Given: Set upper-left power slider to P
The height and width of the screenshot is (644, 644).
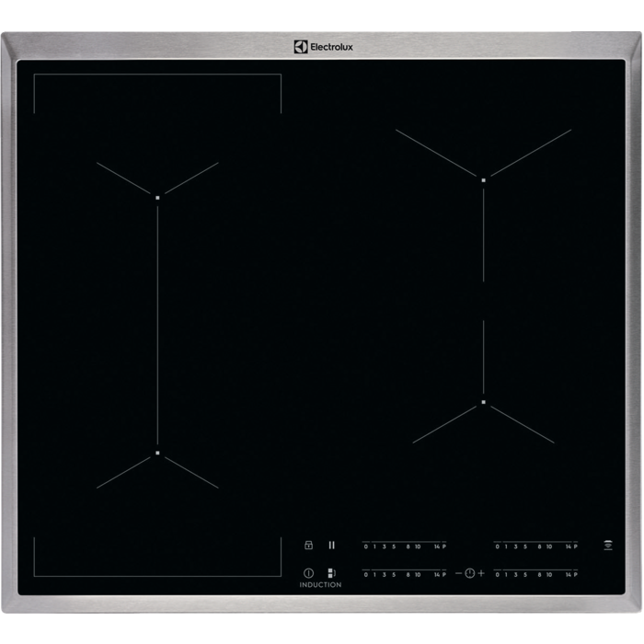Looking at the screenshot, I should (x=444, y=546).
